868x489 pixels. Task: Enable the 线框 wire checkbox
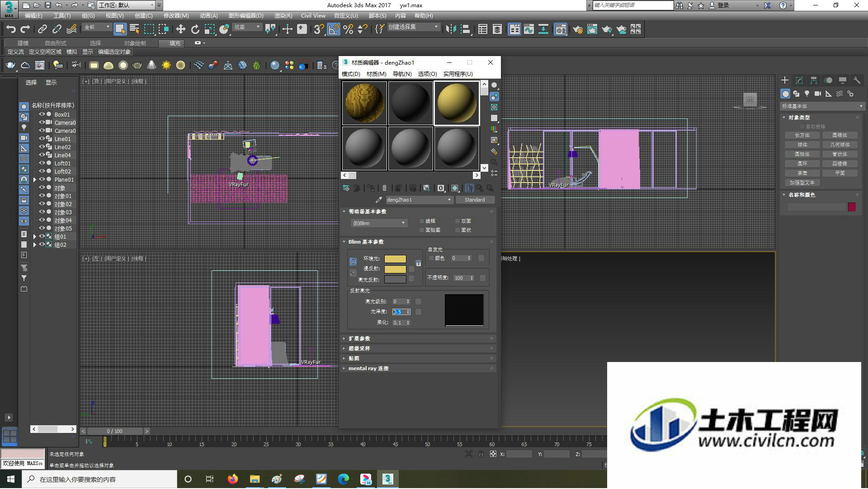[x=422, y=221]
